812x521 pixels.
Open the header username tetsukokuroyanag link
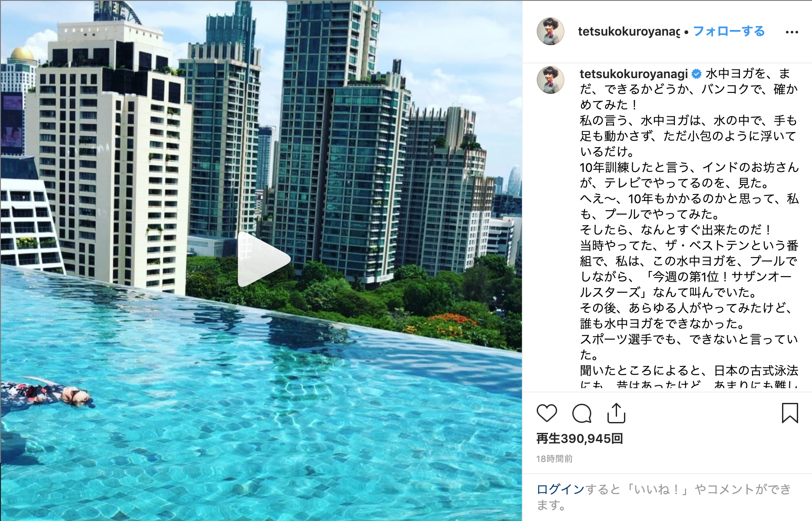click(629, 31)
